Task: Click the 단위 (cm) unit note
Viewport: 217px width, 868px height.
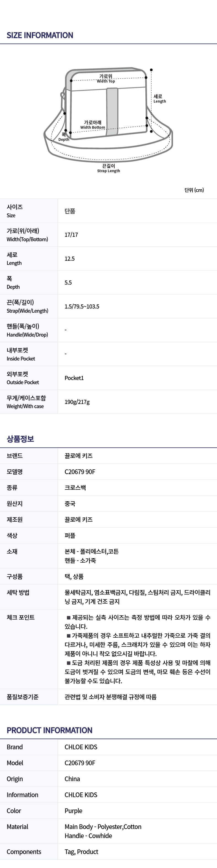Action: 194,190
